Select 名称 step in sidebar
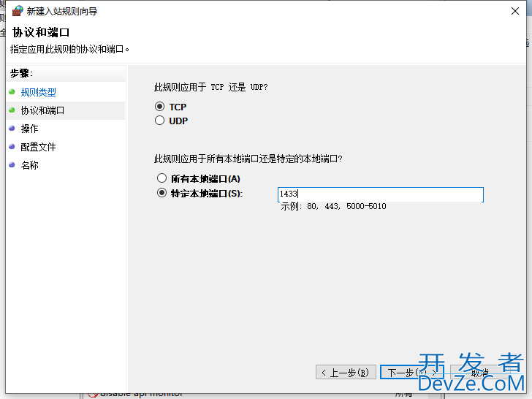The width and height of the screenshot is (532, 399). tap(29, 165)
